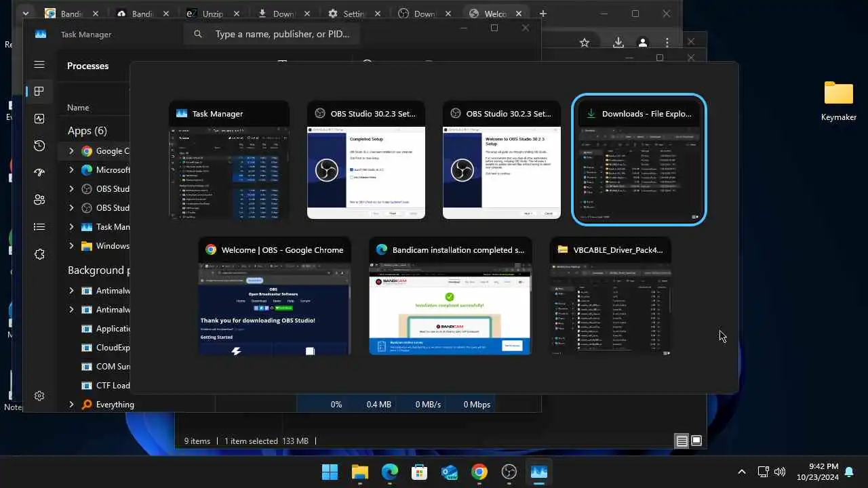Select OBS Setup 'Welcome to OBS Studio' thumbnail

(502, 160)
